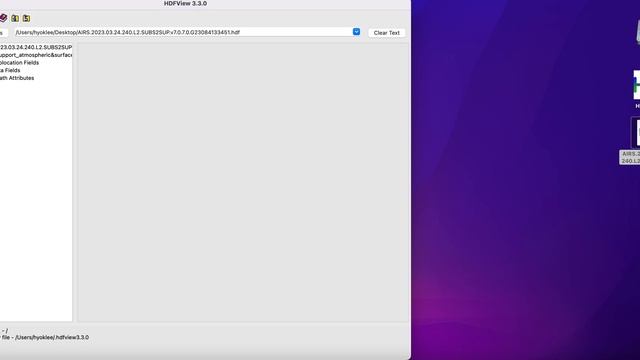The image size is (640, 360).
Task: Click the Clear Text button
Action: (387, 33)
